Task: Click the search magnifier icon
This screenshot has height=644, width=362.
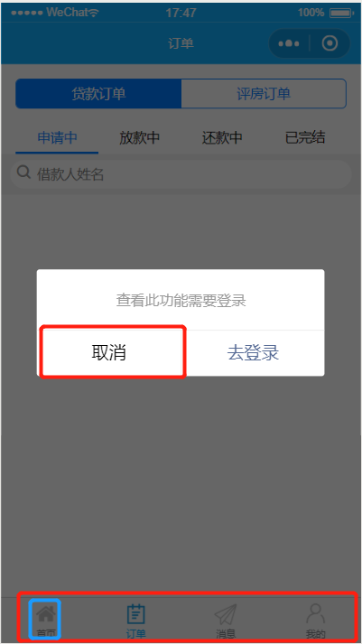Action: (23, 173)
